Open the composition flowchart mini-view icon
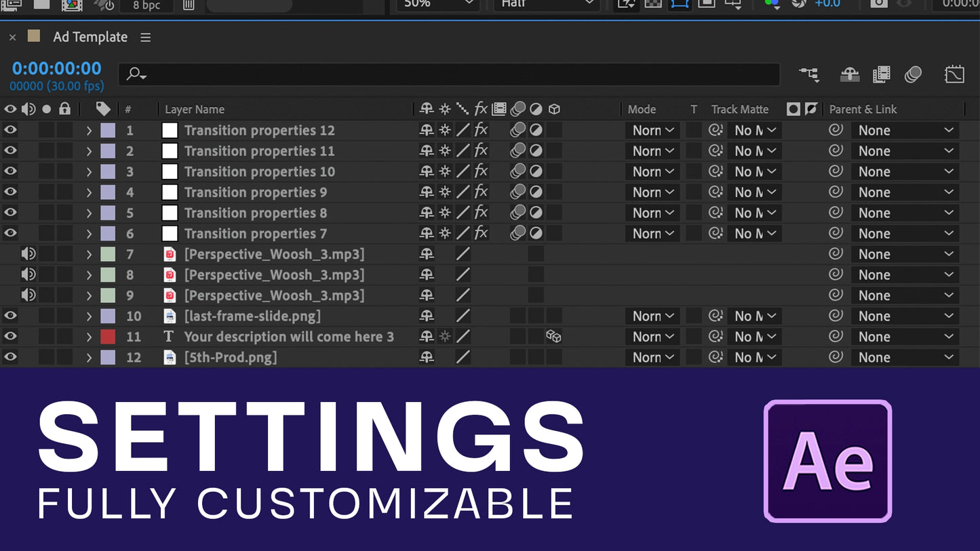 pos(808,75)
